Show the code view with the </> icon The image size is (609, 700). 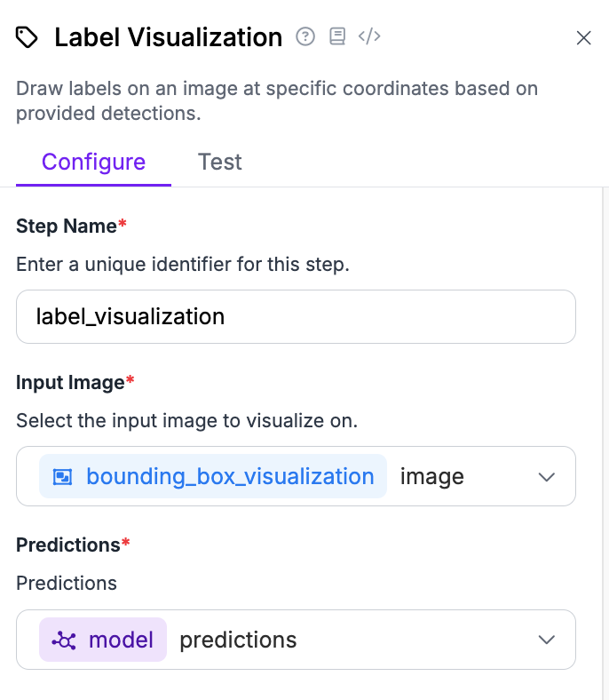tap(369, 36)
